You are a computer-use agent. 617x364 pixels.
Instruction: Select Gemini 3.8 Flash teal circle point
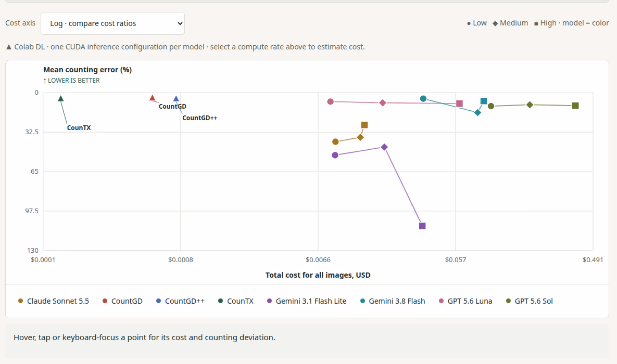point(423,99)
